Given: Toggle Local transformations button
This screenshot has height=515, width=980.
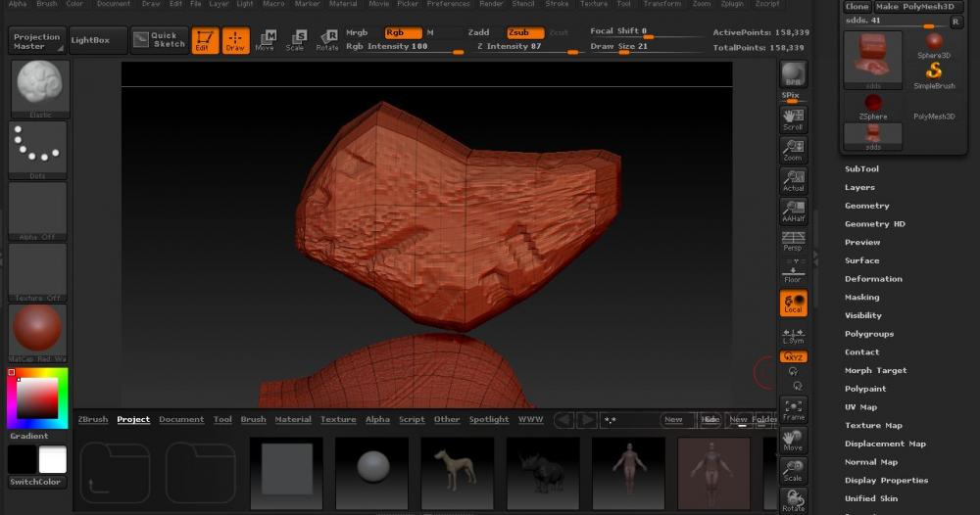Looking at the screenshot, I should pyautogui.click(x=793, y=303).
